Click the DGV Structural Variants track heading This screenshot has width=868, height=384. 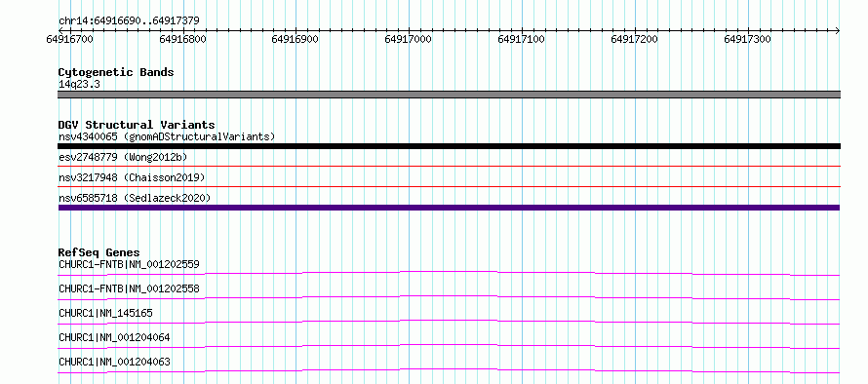(137, 125)
